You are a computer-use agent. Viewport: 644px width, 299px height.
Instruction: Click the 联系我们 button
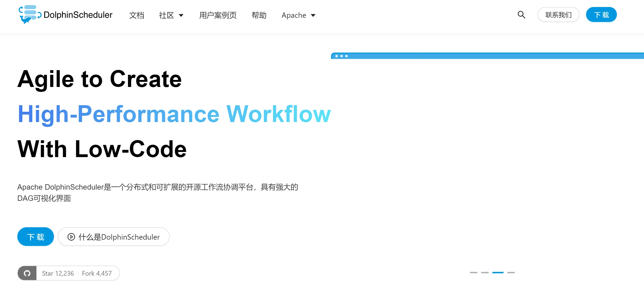(x=558, y=14)
